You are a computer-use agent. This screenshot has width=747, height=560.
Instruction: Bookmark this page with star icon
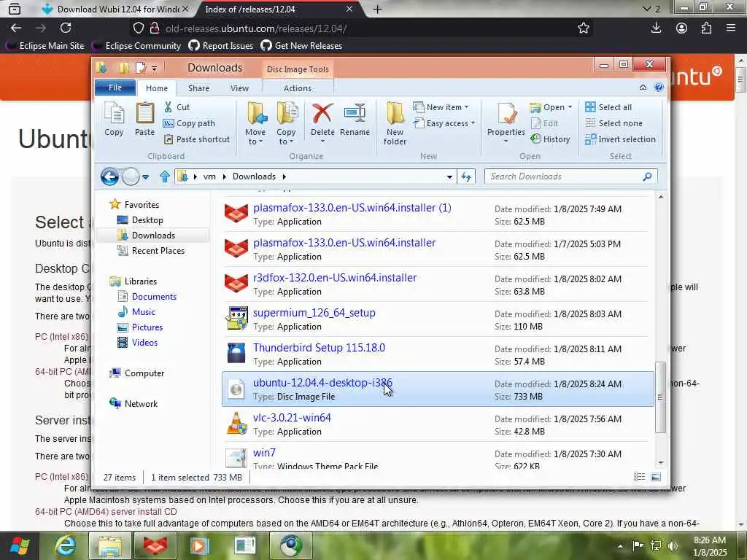coord(584,28)
